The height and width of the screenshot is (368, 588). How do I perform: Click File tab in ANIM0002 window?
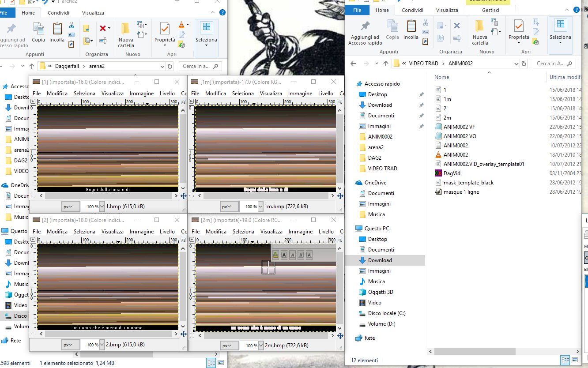pos(358,10)
